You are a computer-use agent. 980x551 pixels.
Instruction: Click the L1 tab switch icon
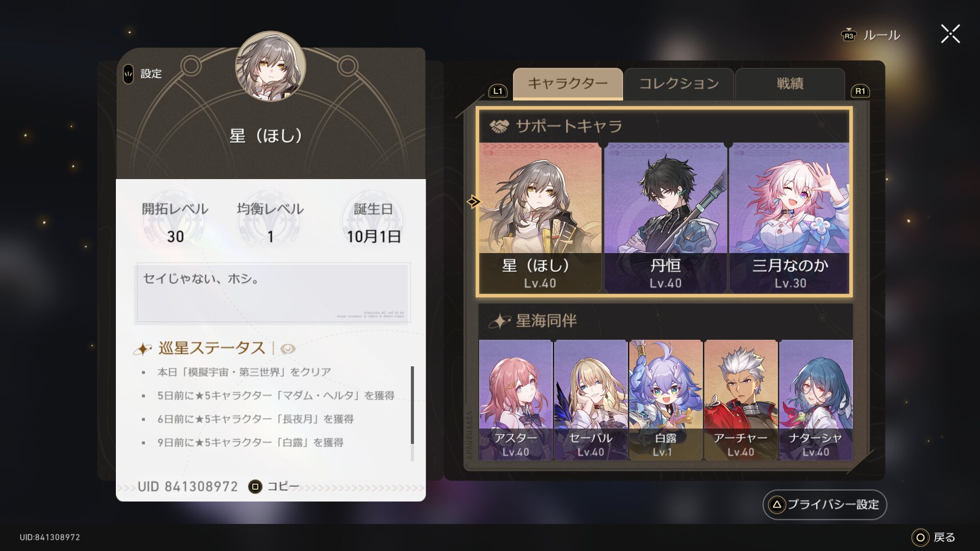tap(498, 91)
